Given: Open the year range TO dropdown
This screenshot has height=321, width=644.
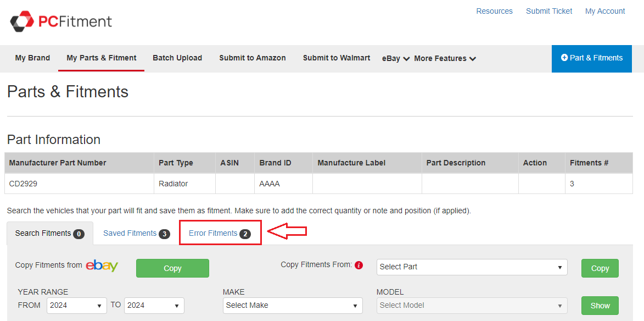Looking at the screenshot, I should pos(154,306).
